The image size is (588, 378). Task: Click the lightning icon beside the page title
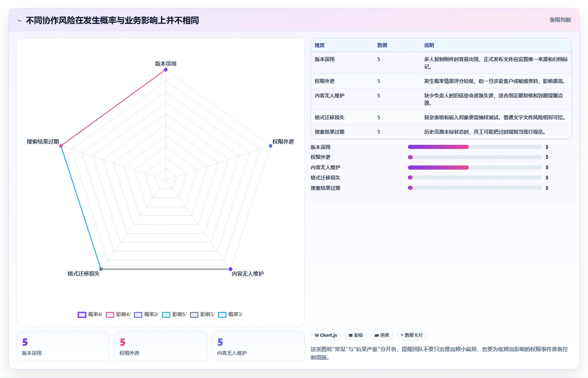pyautogui.click(x=19, y=21)
